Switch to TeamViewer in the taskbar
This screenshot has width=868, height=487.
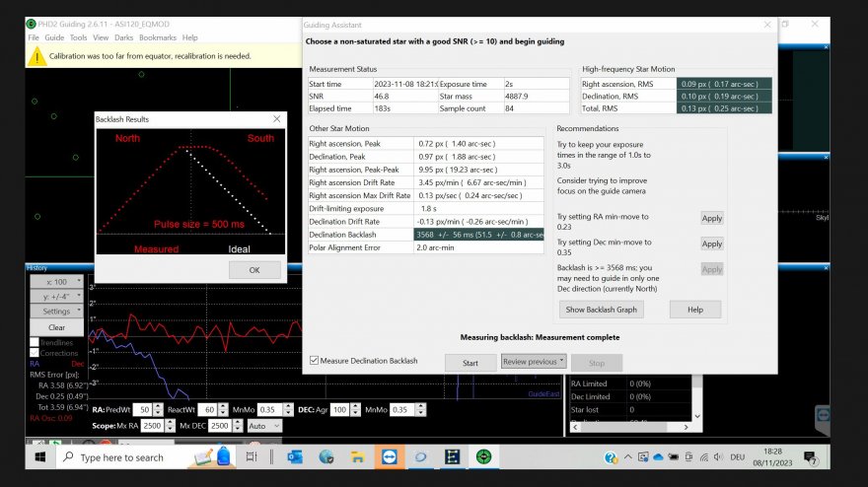click(x=390, y=457)
